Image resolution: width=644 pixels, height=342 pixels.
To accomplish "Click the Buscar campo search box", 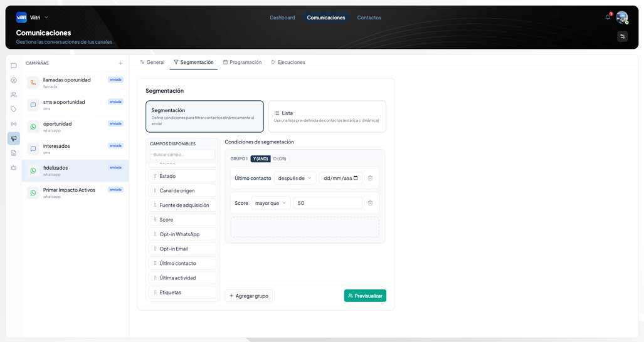I will pyautogui.click(x=182, y=155).
